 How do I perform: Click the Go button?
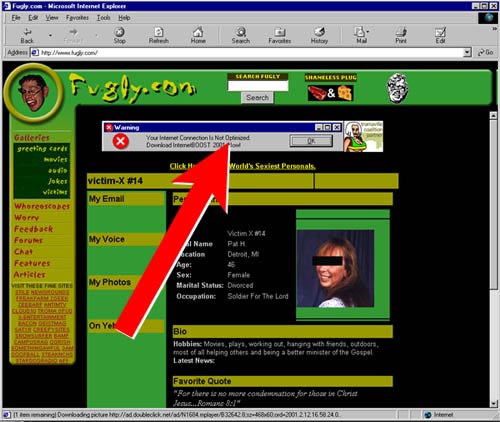point(485,52)
